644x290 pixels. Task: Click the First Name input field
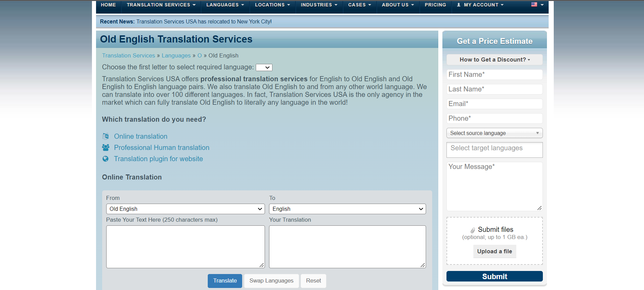(x=494, y=74)
